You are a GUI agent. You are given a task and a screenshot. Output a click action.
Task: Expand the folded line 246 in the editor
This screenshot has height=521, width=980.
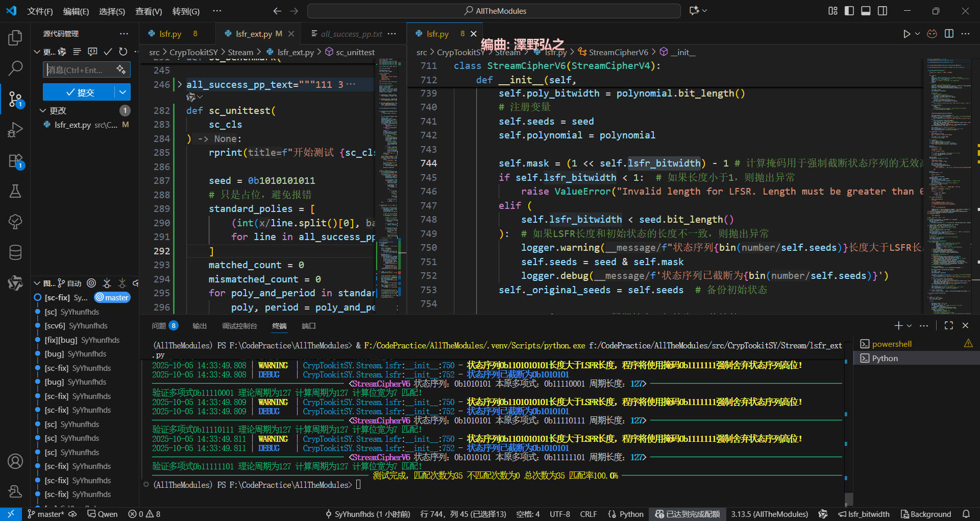[x=180, y=85]
